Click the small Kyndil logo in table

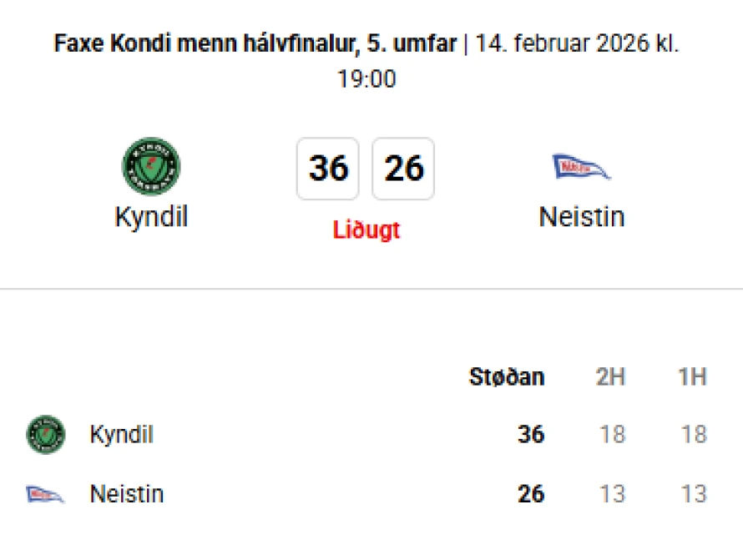46,435
